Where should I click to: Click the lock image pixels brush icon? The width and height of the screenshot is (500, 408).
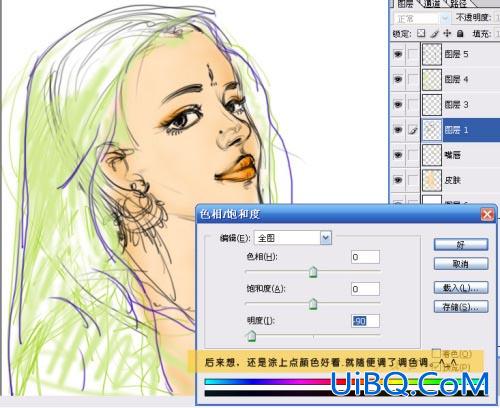pos(434,33)
